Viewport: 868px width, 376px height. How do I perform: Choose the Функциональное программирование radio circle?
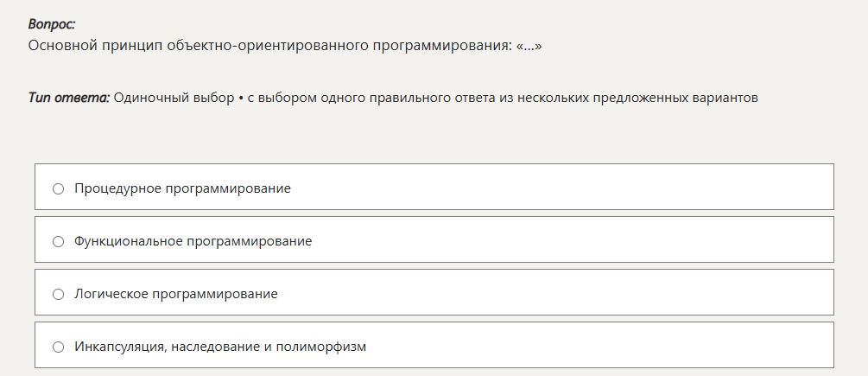pos(59,241)
